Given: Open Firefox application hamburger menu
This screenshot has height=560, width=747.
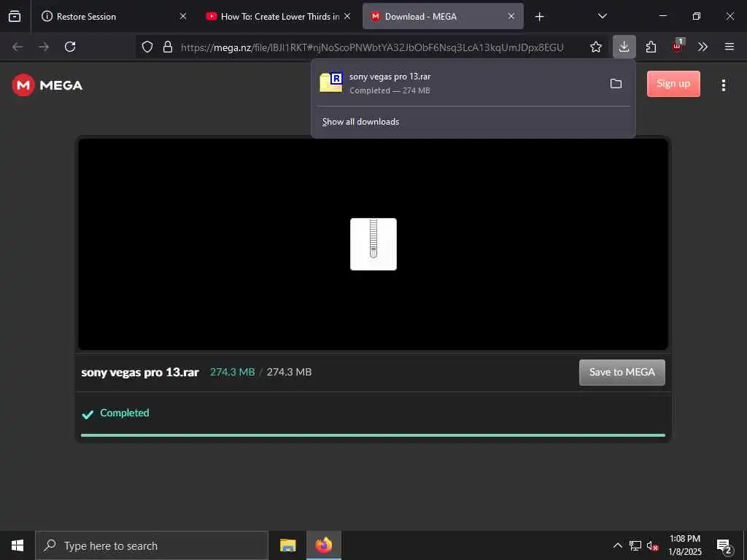Looking at the screenshot, I should point(729,47).
